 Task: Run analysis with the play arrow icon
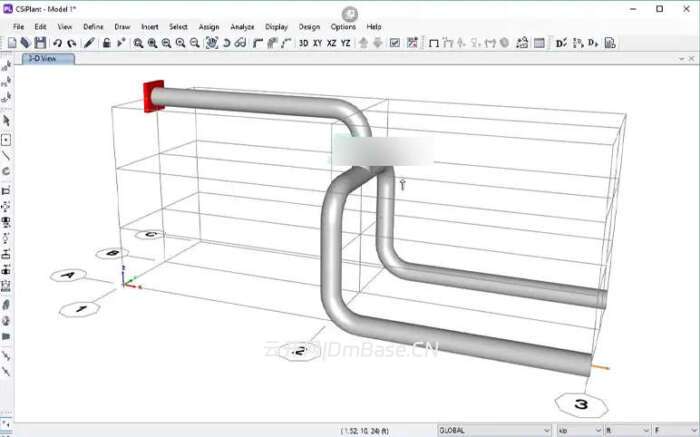pyautogui.click(x=121, y=43)
